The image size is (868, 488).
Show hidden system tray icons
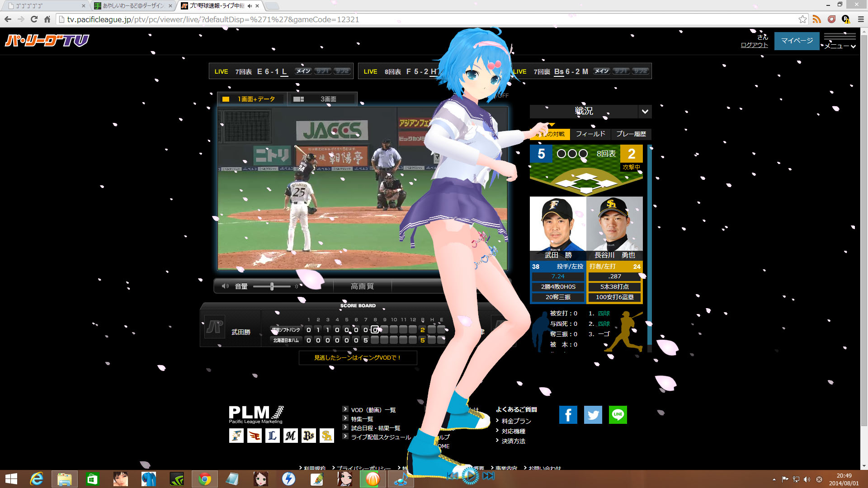tap(774, 479)
